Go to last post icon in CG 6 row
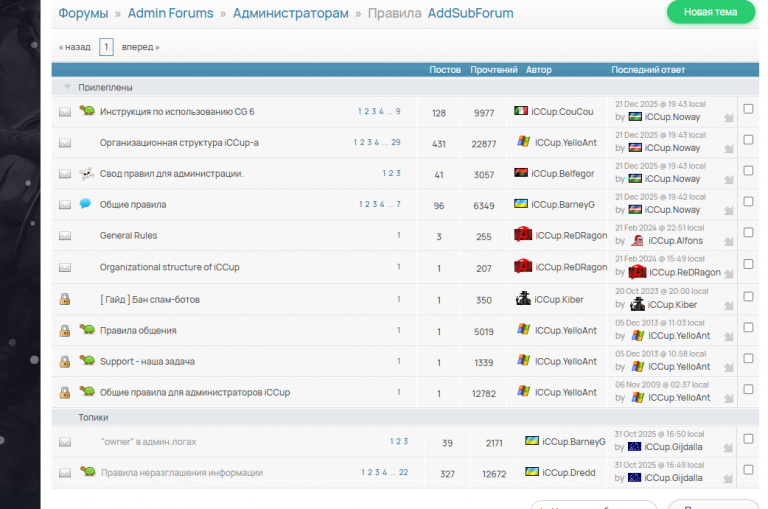Image resolution: width=768 pixels, height=509 pixels. [x=729, y=118]
